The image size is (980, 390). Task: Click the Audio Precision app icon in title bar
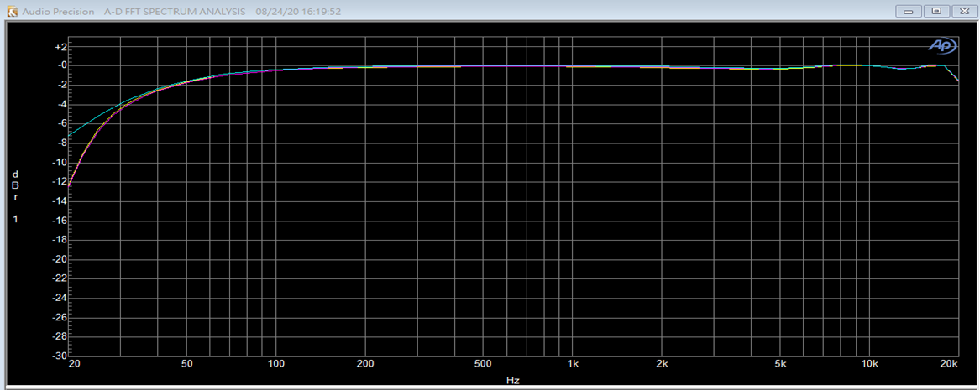pyautogui.click(x=11, y=12)
